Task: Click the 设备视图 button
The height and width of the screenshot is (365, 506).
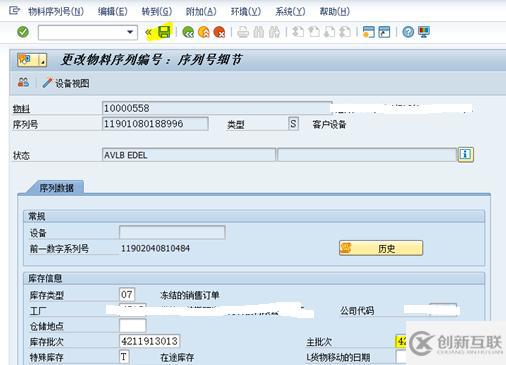Action: pyautogui.click(x=66, y=83)
